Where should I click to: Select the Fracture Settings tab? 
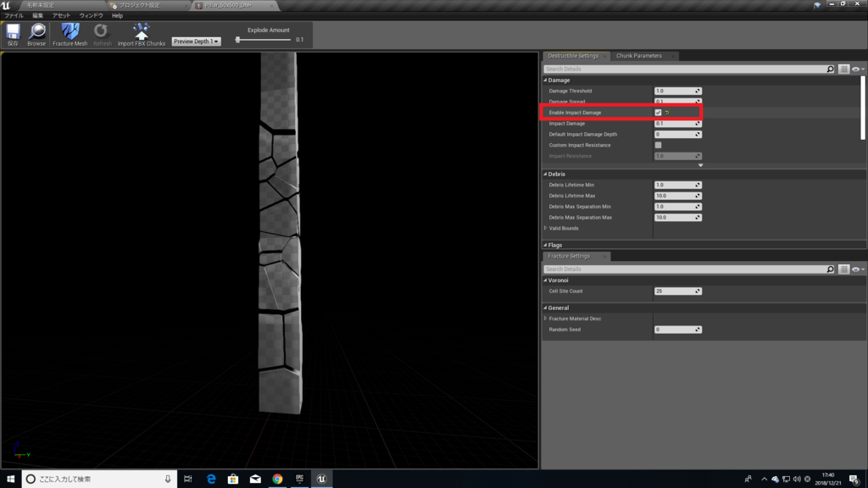pyautogui.click(x=569, y=256)
